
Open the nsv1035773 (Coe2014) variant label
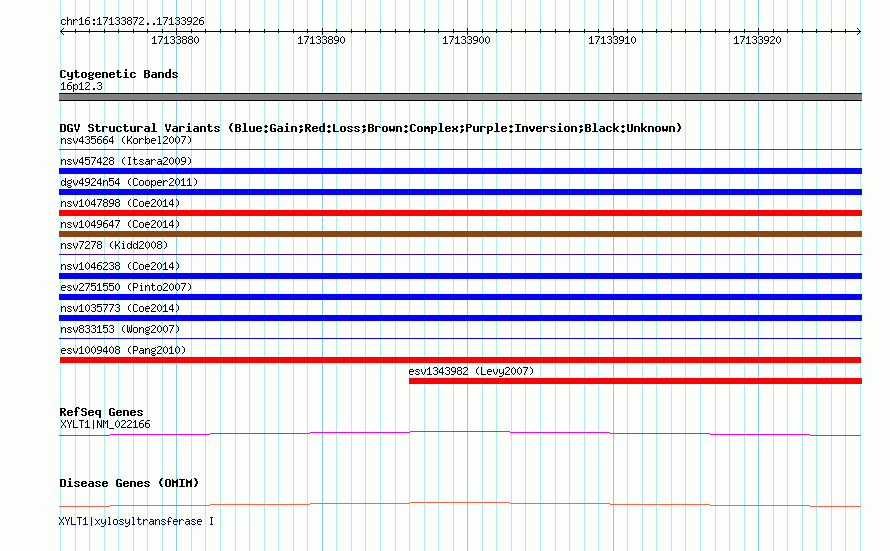120,308
